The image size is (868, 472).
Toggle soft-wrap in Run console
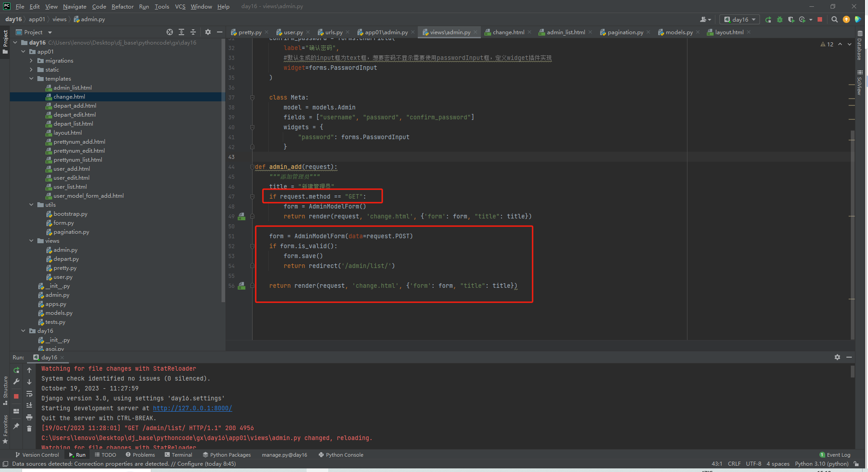coord(29,394)
